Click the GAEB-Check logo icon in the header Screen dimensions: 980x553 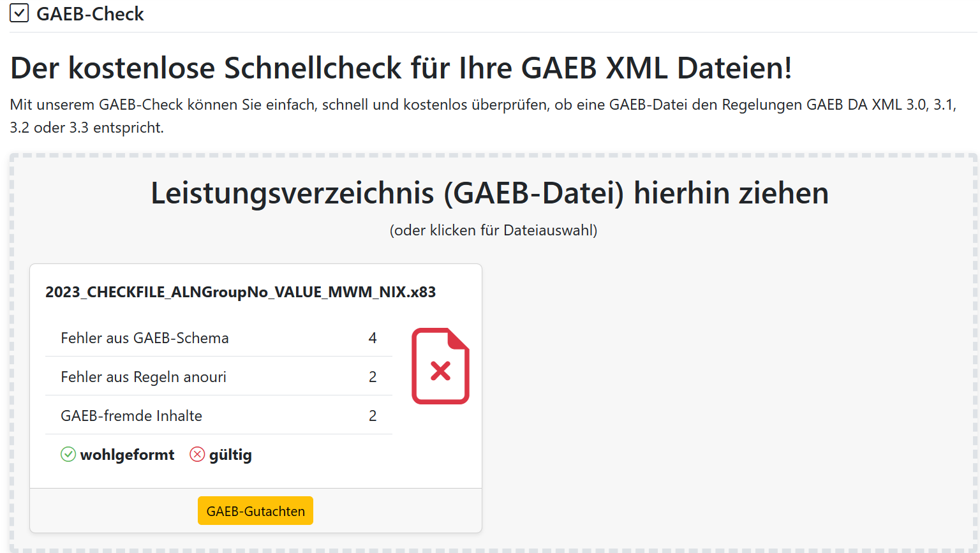19,13
